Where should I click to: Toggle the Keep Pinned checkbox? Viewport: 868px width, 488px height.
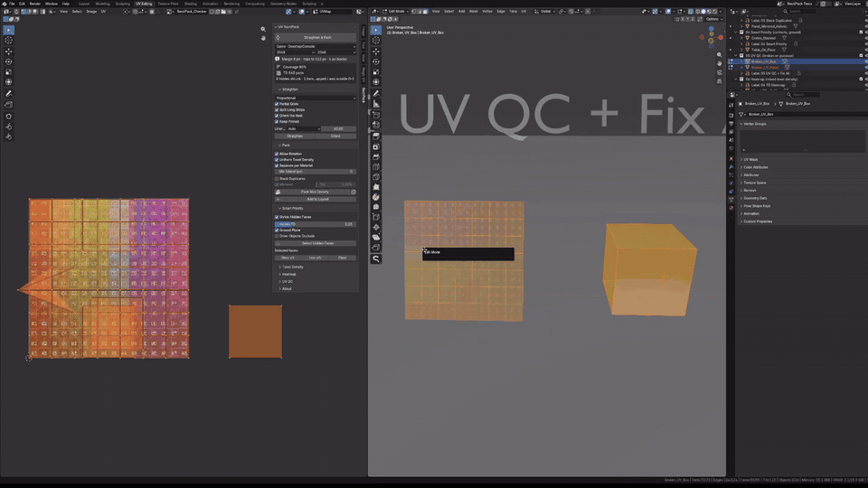coord(277,121)
